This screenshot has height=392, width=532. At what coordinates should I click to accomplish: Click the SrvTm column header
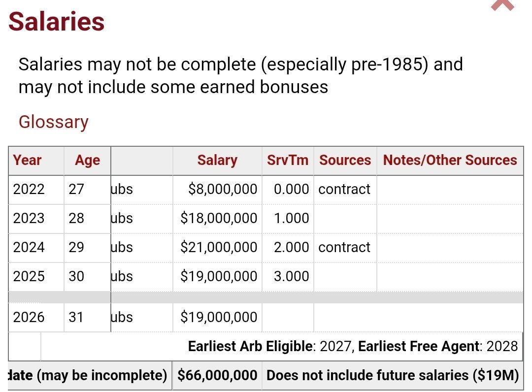(287, 160)
